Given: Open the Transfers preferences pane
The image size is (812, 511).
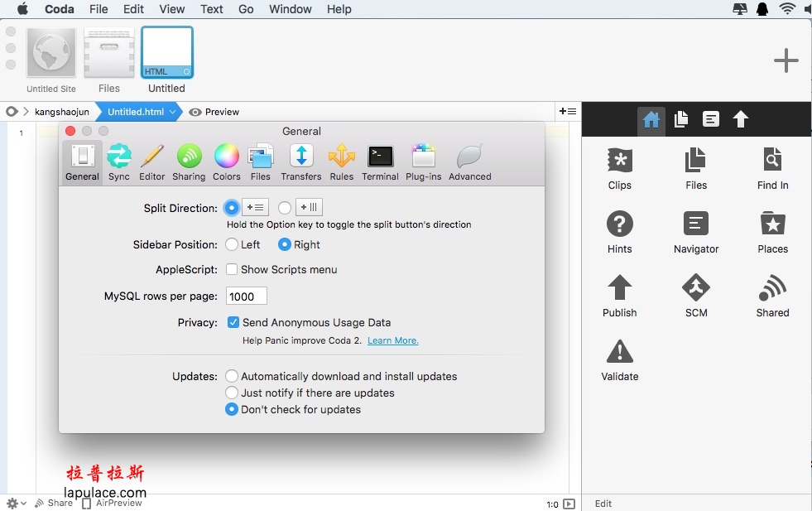Looking at the screenshot, I should (300, 162).
